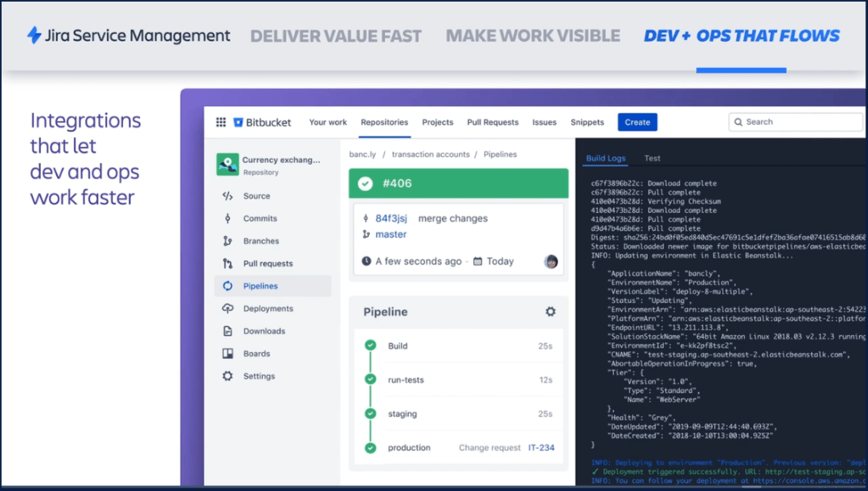Select the Build step in pipeline
This screenshot has height=491, width=868.
click(x=398, y=346)
